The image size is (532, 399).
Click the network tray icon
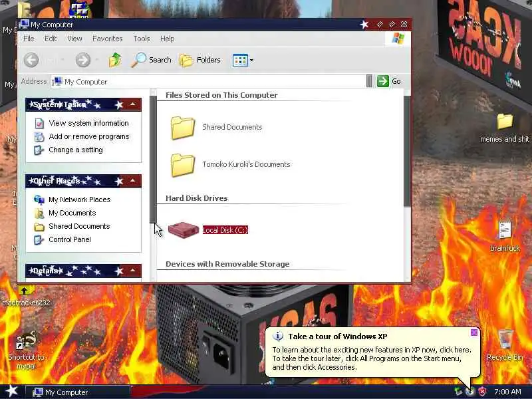coord(458,392)
